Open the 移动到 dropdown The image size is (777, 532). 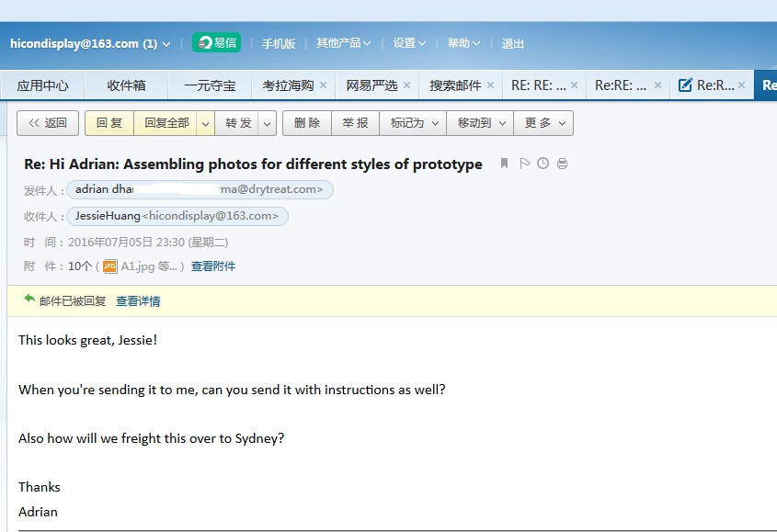pyautogui.click(x=480, y=123)
